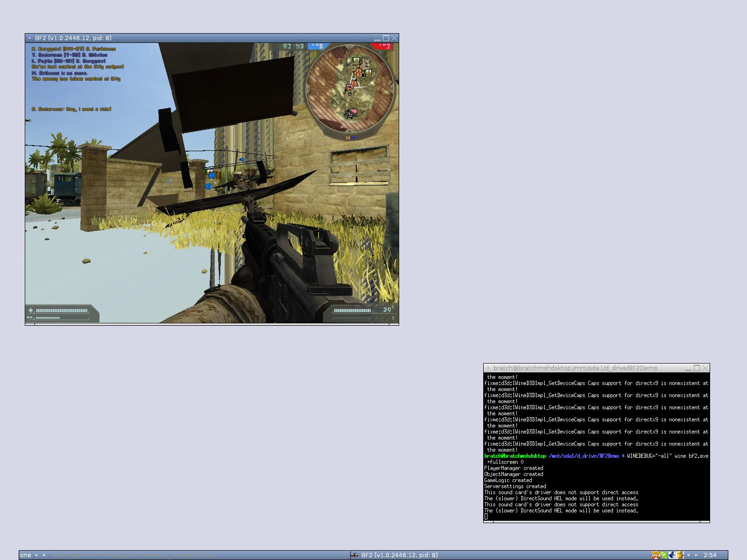Click the ammo magazine bar in the HUD
Viewport: 747px width, 560px height.
coord(352,310)
